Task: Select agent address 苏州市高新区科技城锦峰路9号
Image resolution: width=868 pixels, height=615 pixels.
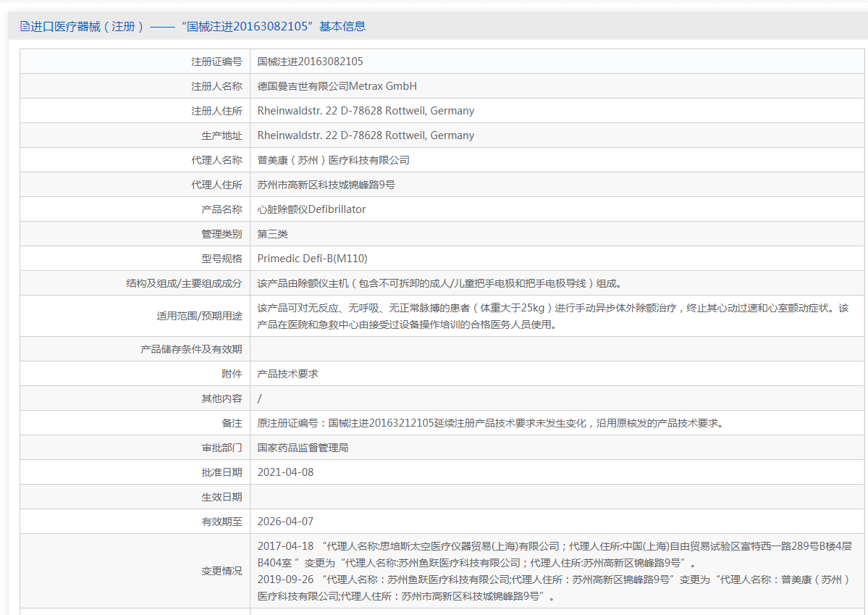Action: [326, 185]
